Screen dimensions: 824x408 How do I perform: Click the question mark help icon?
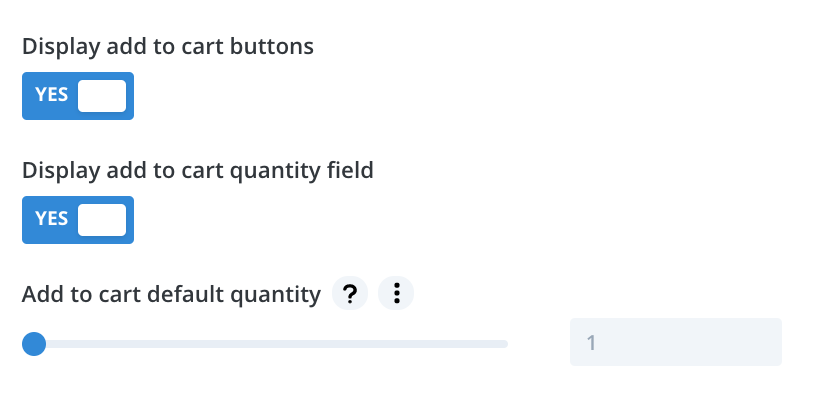tap(350, 293)
